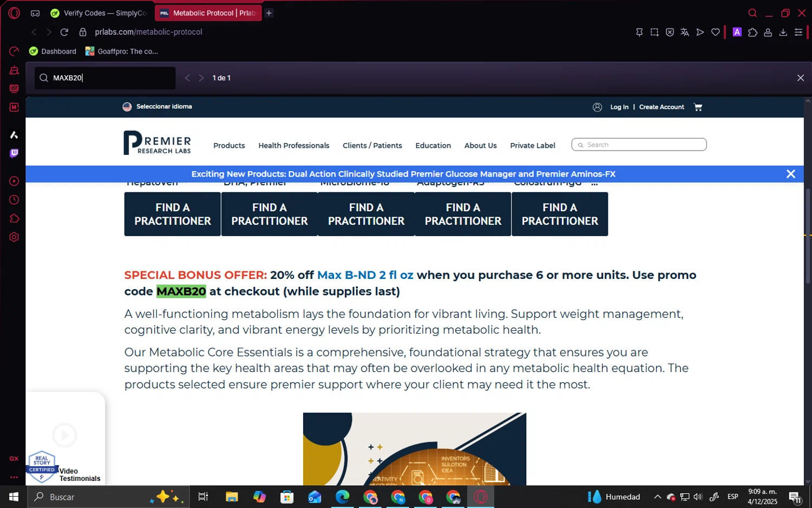Open GX Cleaner broom icon in sidebar

14,70
